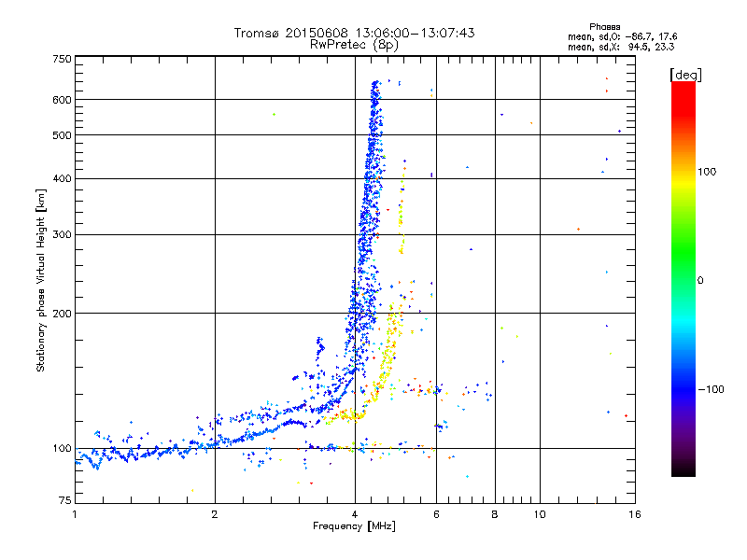Click the 'Phases' header label

[604, 27]
